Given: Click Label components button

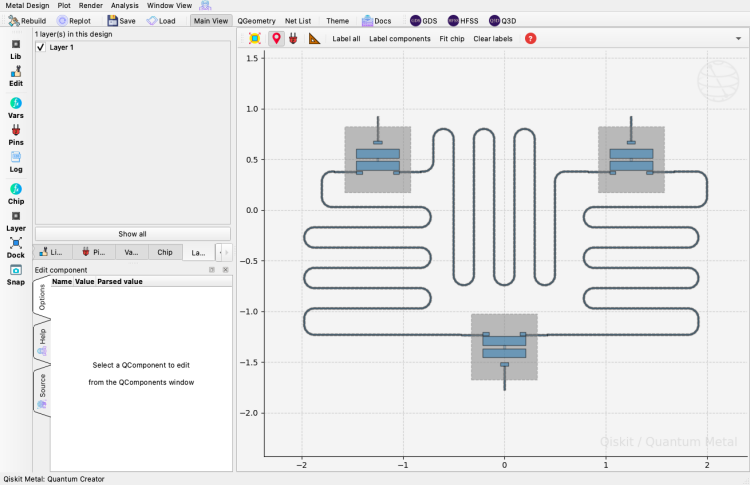Looking at the screenshot, I should click(400, 39).
